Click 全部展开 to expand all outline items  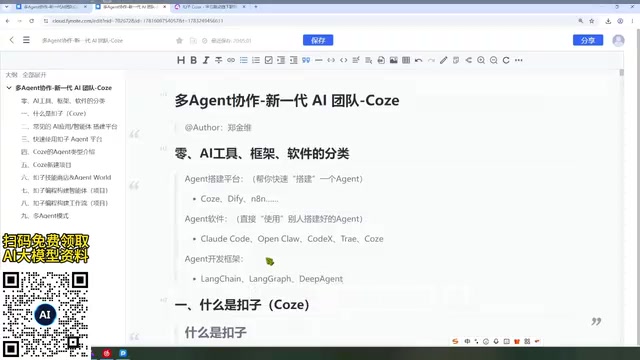tap(34, 75)
